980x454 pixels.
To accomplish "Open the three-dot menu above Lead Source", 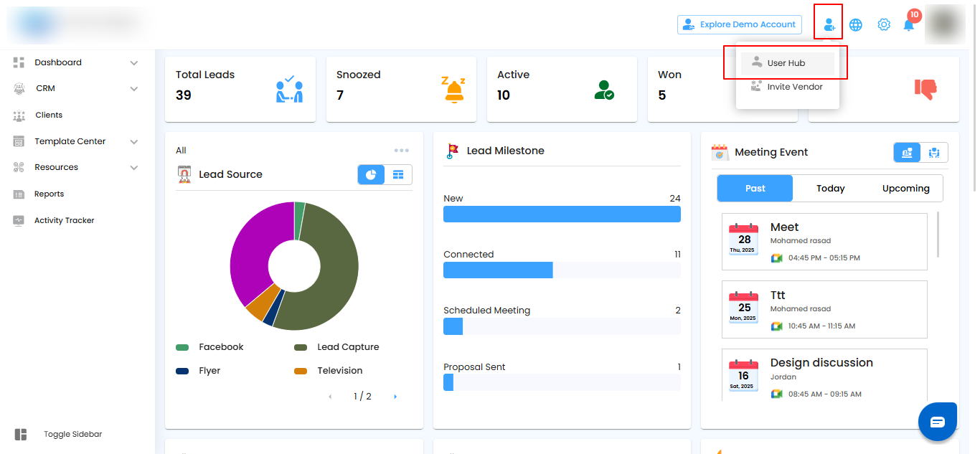I will 402,151.
